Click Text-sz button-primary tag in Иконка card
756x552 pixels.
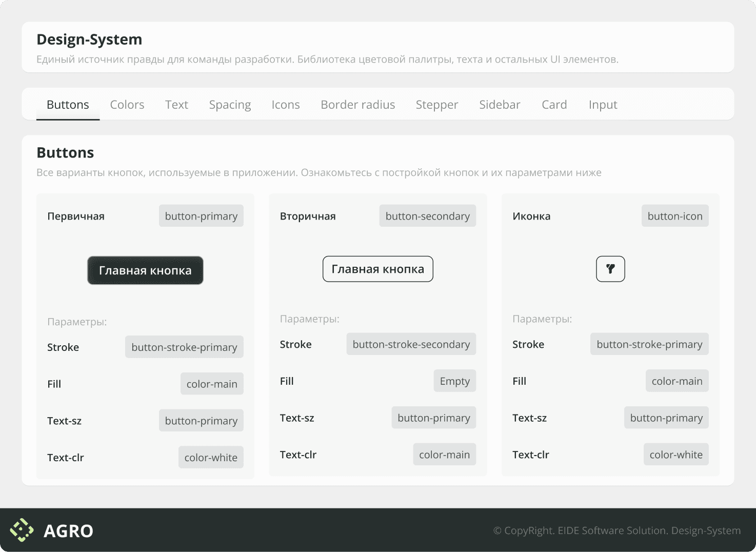(x=666, y=418)
